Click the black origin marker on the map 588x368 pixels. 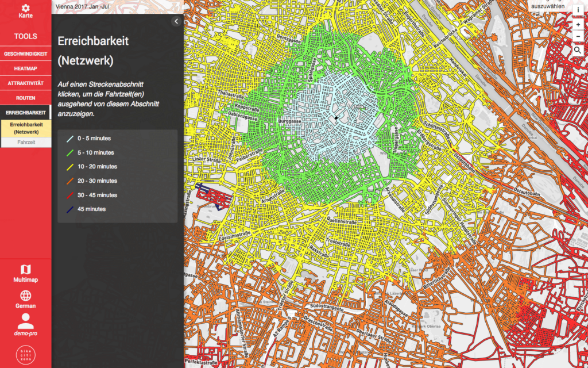[x=336, y=118]
